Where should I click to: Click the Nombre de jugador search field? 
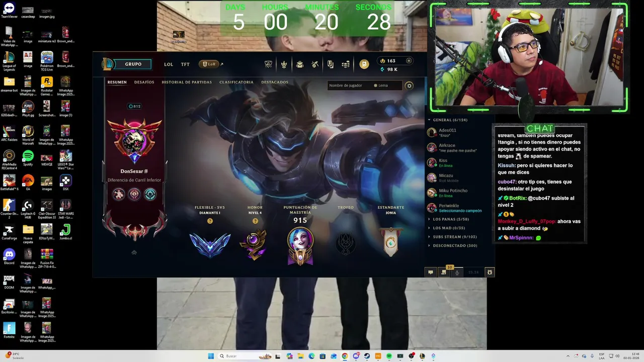(349, 85)
